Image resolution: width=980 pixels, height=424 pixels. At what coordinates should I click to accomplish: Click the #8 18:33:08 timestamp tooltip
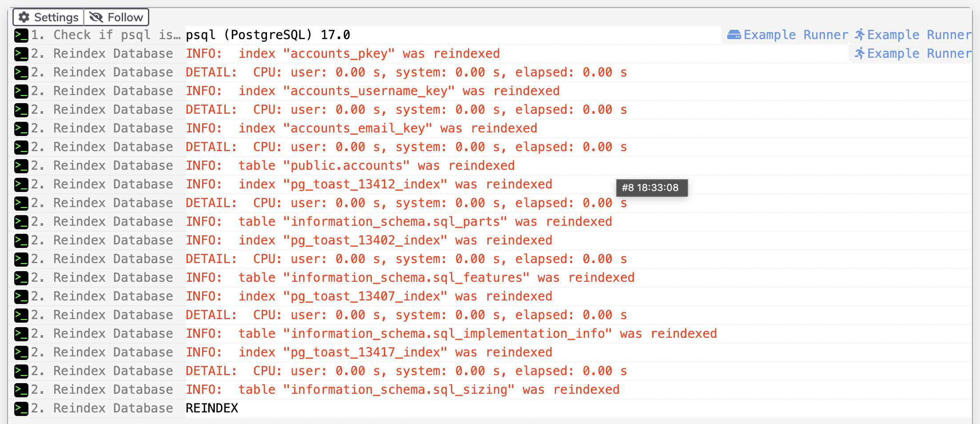click(652, 188)
